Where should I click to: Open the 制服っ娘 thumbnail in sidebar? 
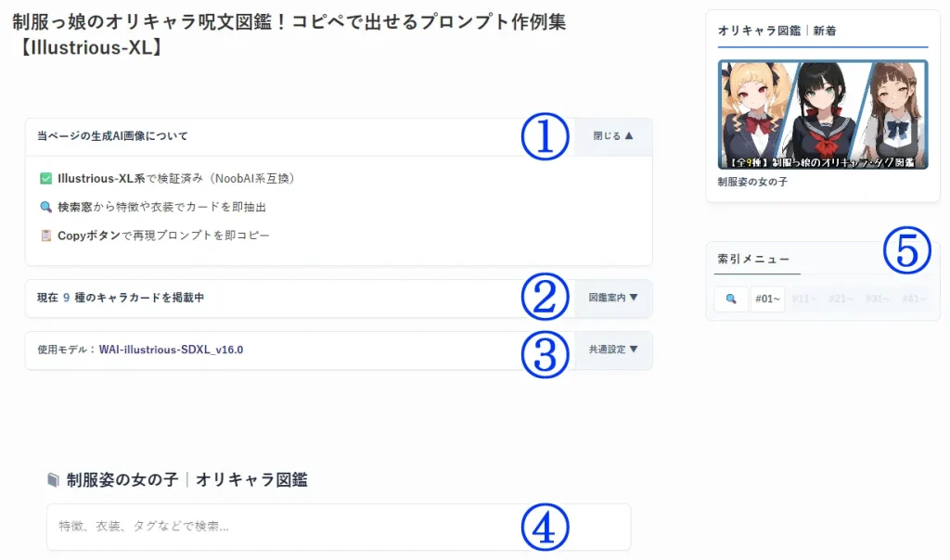(823, 114)
